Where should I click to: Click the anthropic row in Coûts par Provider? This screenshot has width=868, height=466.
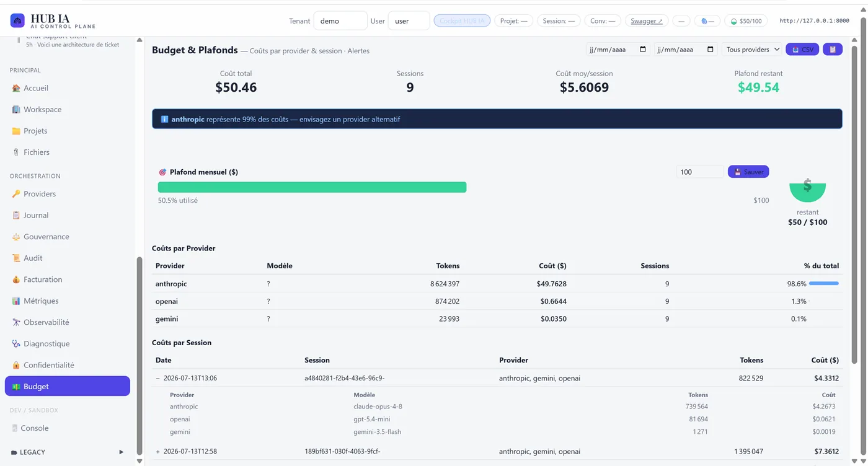tap(497, 284)
